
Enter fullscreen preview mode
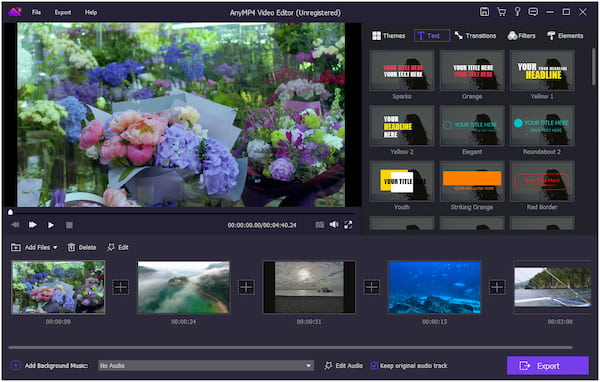348,225
